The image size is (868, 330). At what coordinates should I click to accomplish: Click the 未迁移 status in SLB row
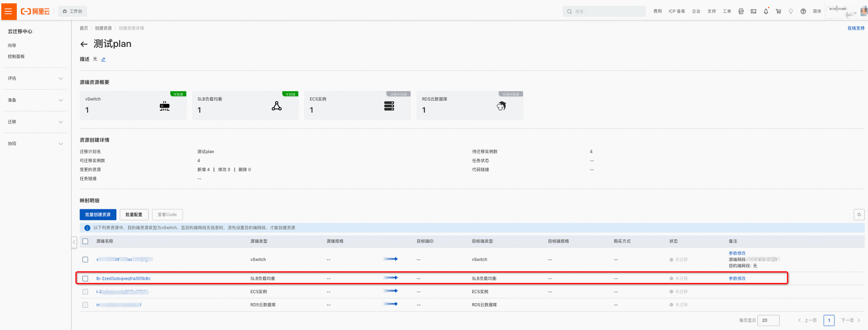(x=679, y=278)
